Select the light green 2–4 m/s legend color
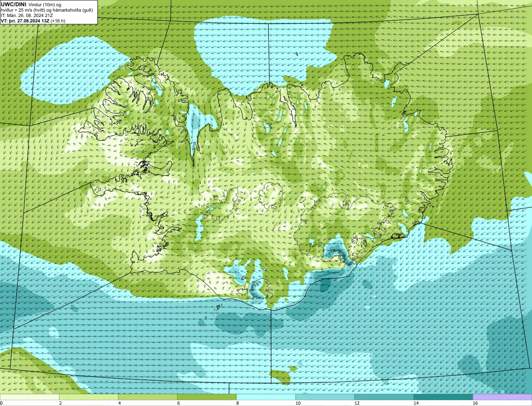This screenshot has width=532, height=406. 89,397
